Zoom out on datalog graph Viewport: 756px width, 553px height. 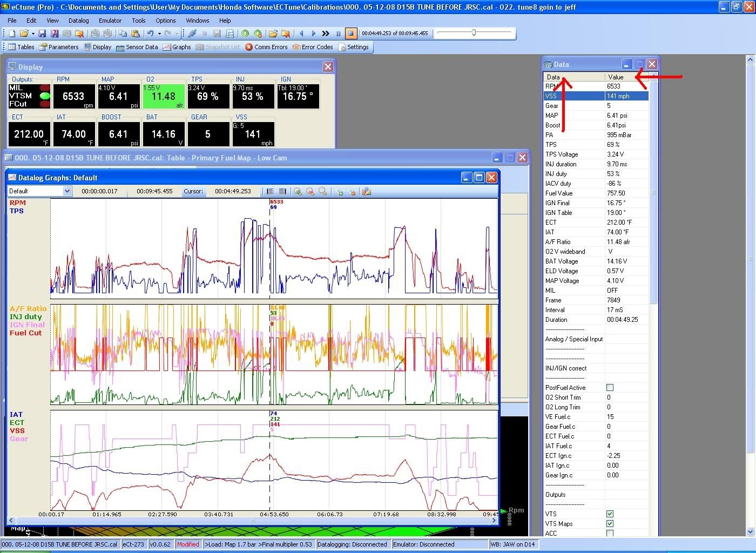[x=310, y=192]
